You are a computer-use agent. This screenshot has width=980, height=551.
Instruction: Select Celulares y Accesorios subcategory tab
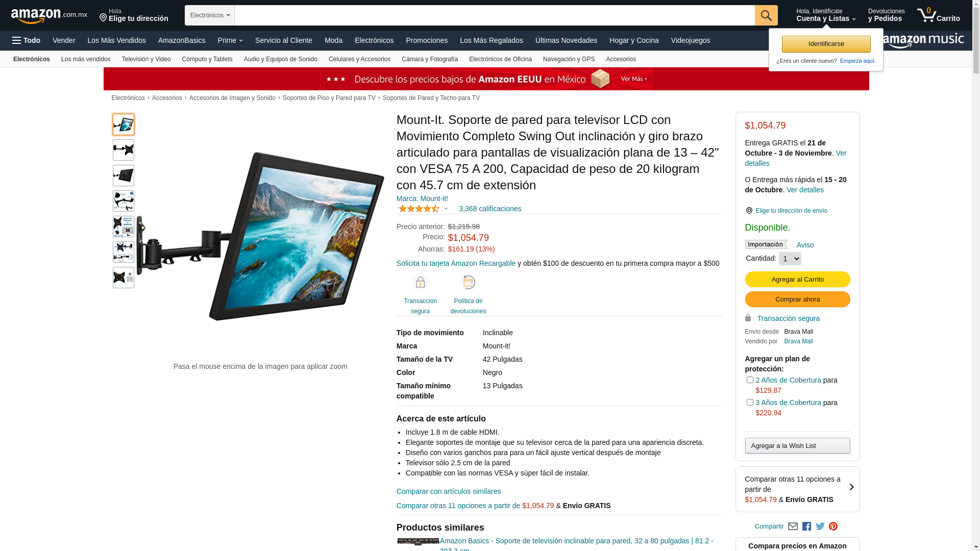tap(359, 59)
